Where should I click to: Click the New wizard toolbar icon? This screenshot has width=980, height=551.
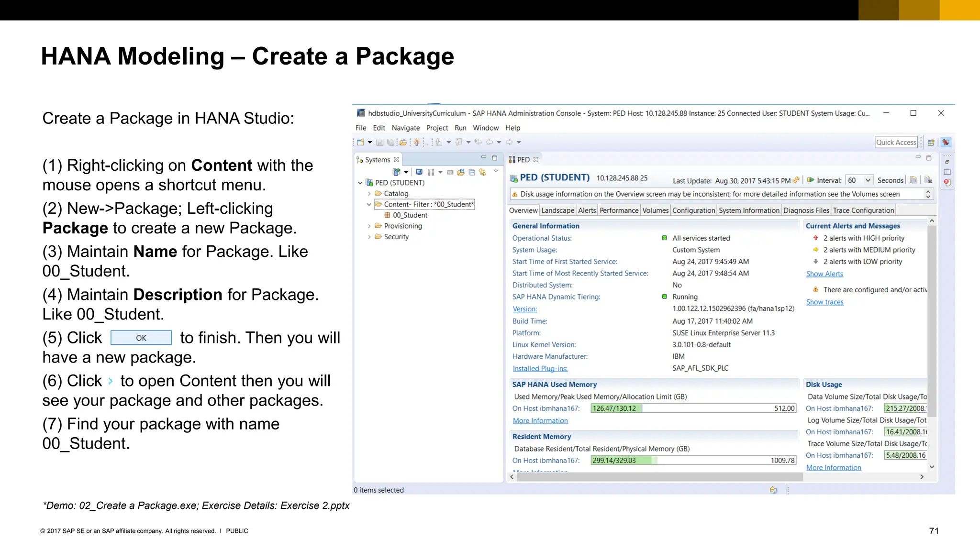(x=360, y=142)
